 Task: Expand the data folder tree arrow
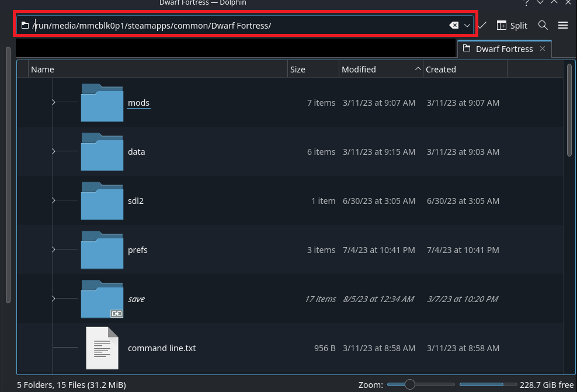coord(53,151)
